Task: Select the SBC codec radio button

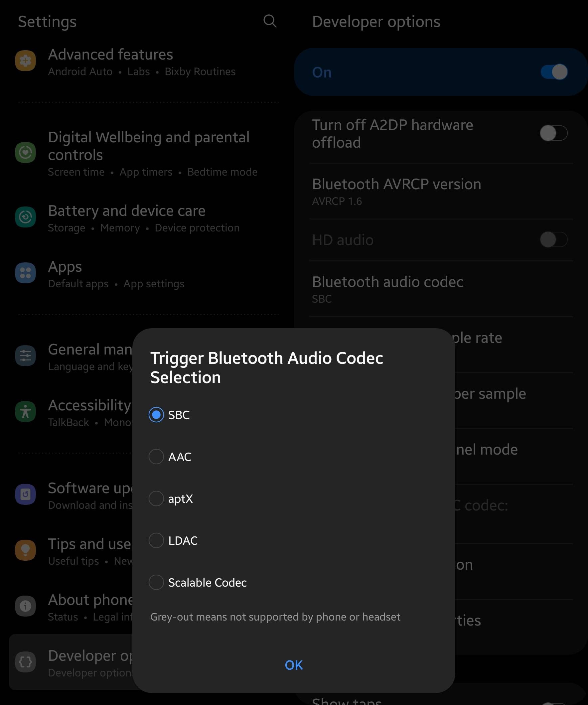Action: (x=156, y=415)
